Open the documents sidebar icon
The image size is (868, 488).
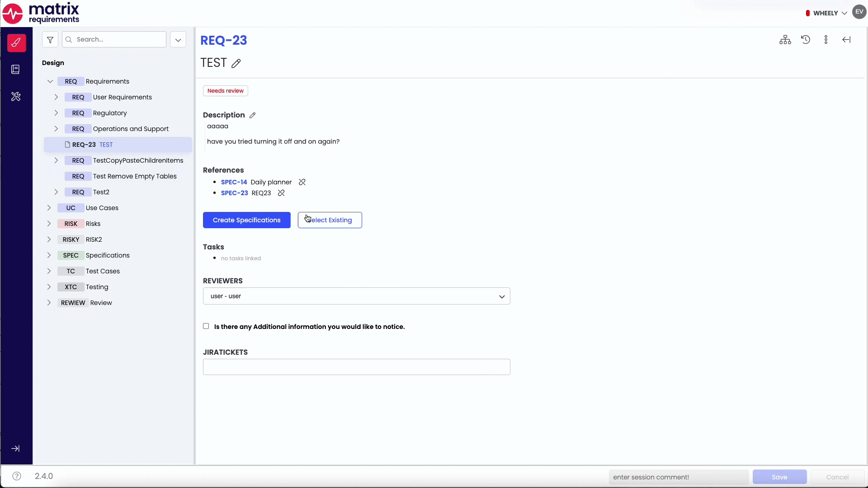pos(15,69)
